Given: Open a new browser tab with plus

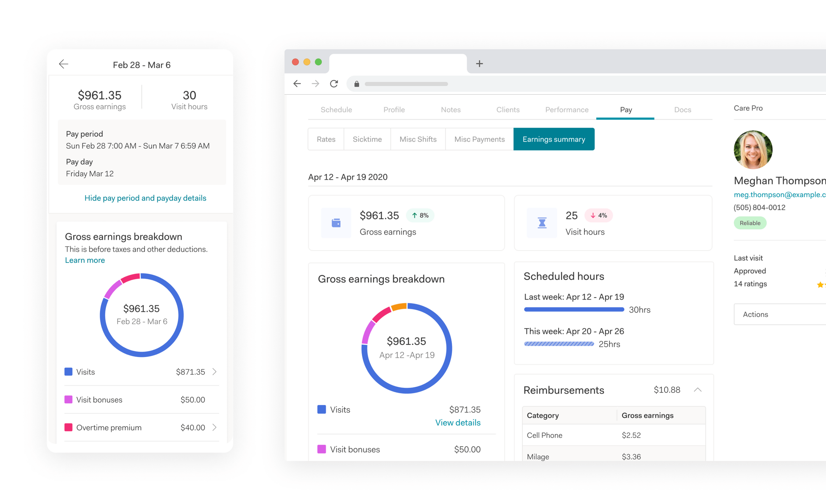Looking at the screenshot, I should click(479, 63).
